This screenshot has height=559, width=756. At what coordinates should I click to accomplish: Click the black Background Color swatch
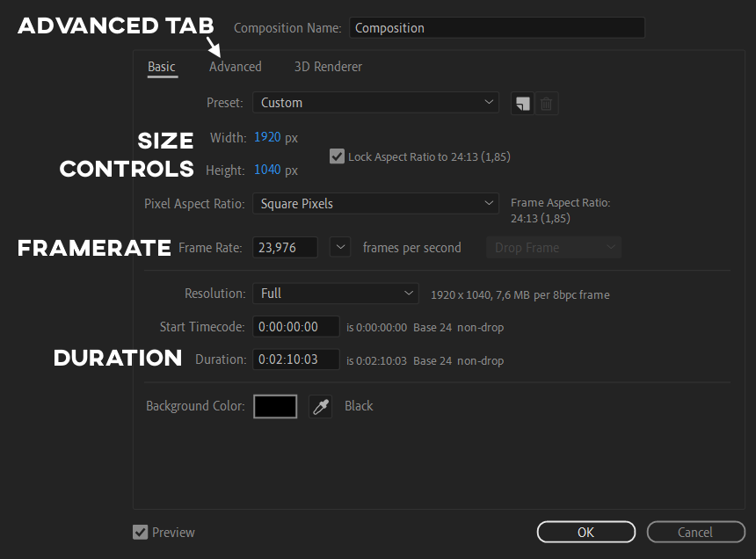pos(275,406)
